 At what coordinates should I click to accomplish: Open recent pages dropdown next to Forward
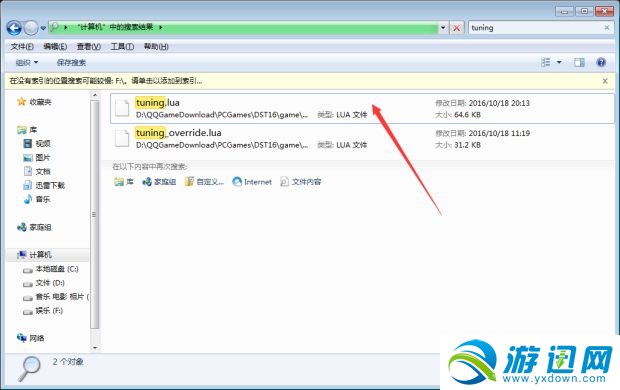click(x=43, y=28)
